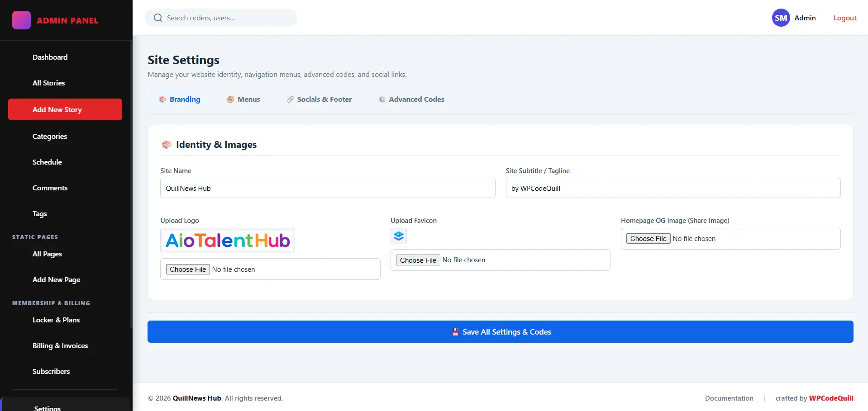868x411 pixels.
Task: Click the Add New Story button
Action: 65,109
